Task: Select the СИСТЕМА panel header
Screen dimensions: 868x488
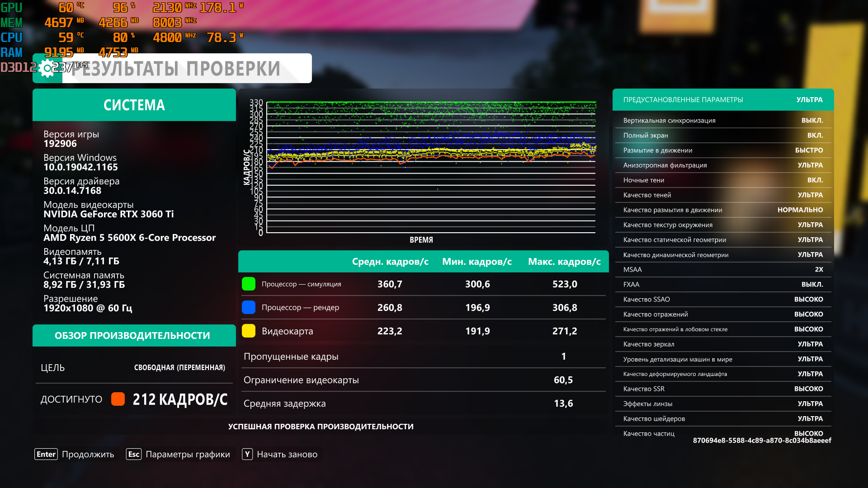Action: 134,105
